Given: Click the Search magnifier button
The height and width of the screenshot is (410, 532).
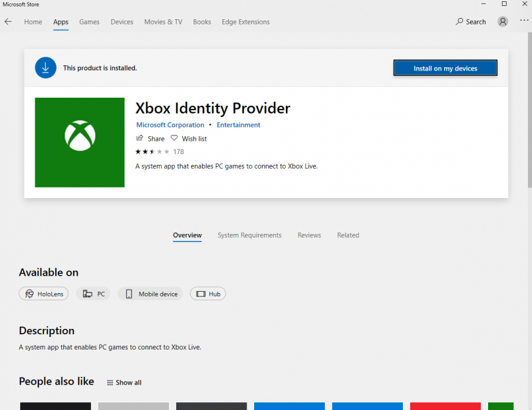Looking at the screenshot, I should (x=471, y=22).
